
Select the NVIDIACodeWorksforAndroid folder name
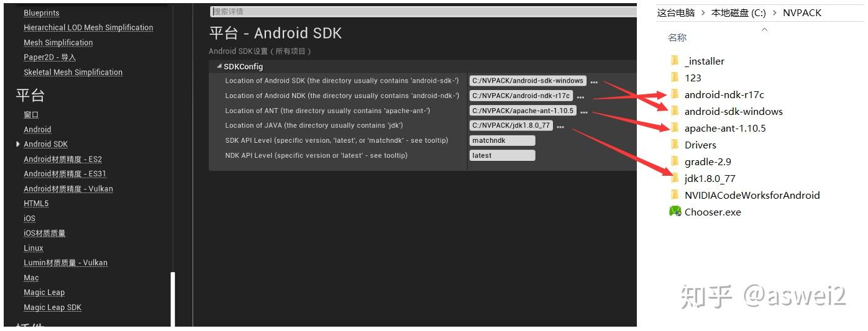(752, 195)
